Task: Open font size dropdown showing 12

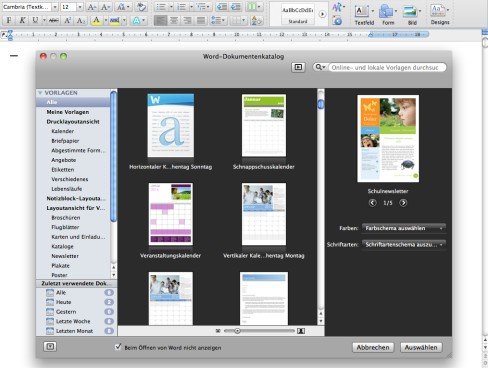Action: tap(80, 7)
